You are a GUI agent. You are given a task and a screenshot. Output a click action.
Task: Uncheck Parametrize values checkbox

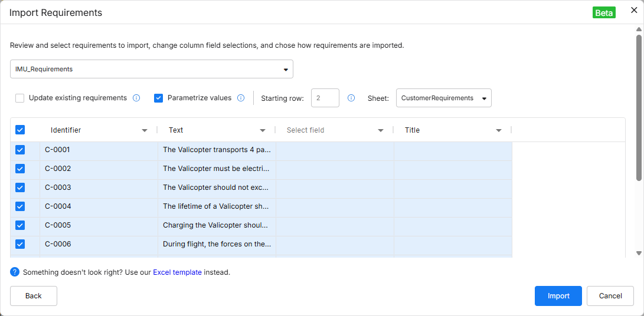pos(159,98)
